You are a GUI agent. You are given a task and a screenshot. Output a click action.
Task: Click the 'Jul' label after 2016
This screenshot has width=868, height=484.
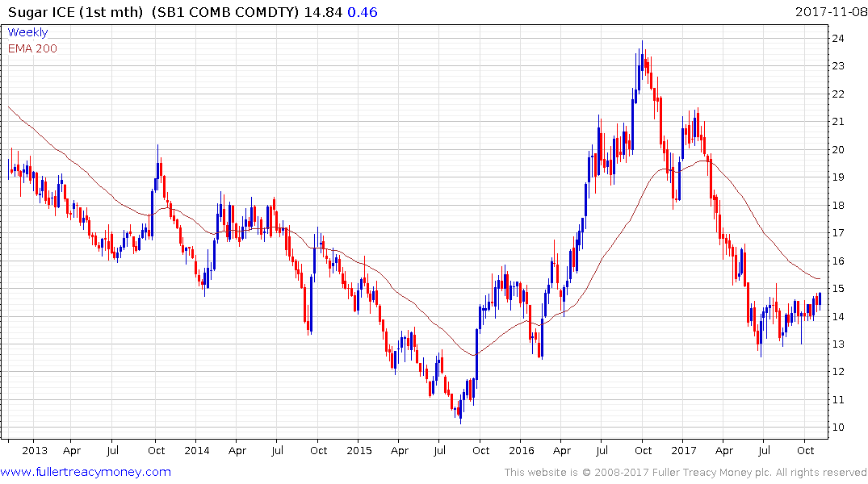(x=602, y=450)
